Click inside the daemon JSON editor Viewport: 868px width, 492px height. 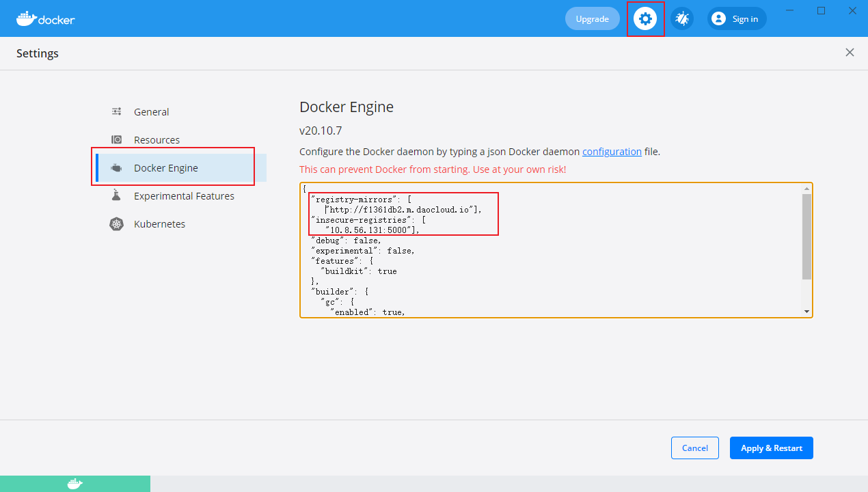pos(550,249)
